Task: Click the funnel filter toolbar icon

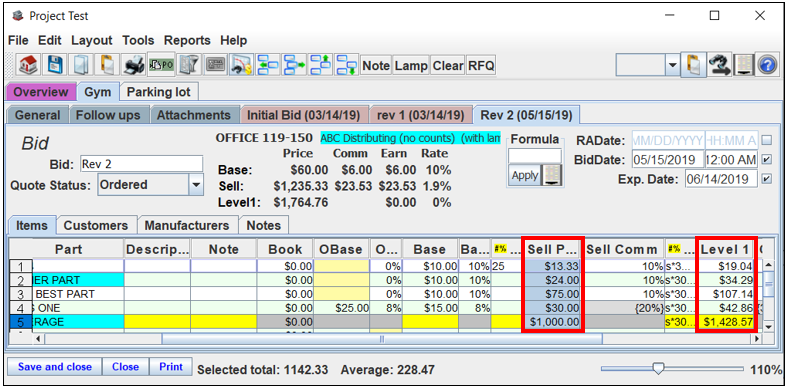Action: pos(188,65)
